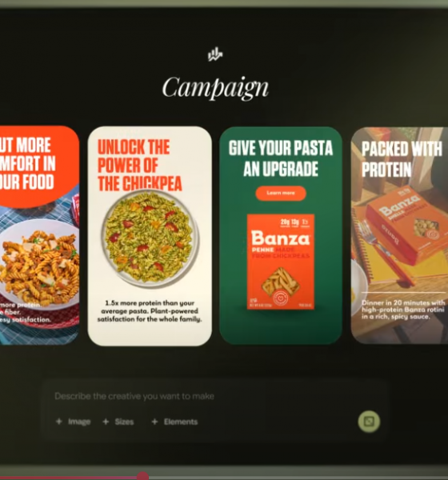Click the logo icon above Campaign
The height and width of the screenshot is (480, 448).
click(215, 54)
